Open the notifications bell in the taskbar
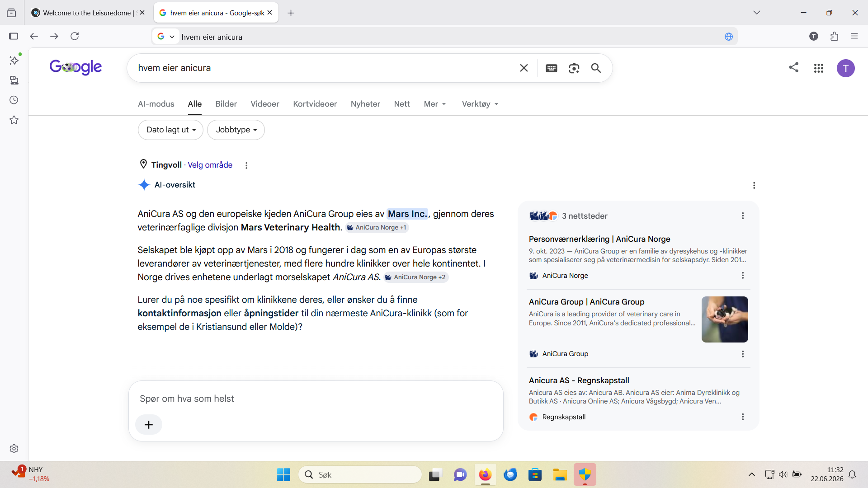 852,474
